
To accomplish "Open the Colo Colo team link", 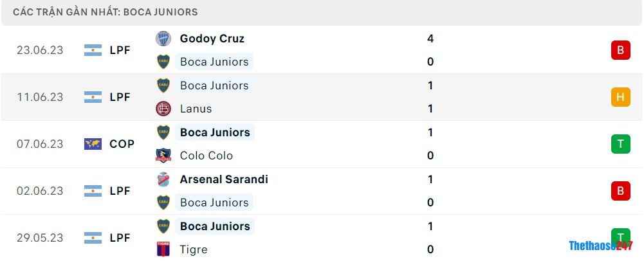I will (207, 156).
